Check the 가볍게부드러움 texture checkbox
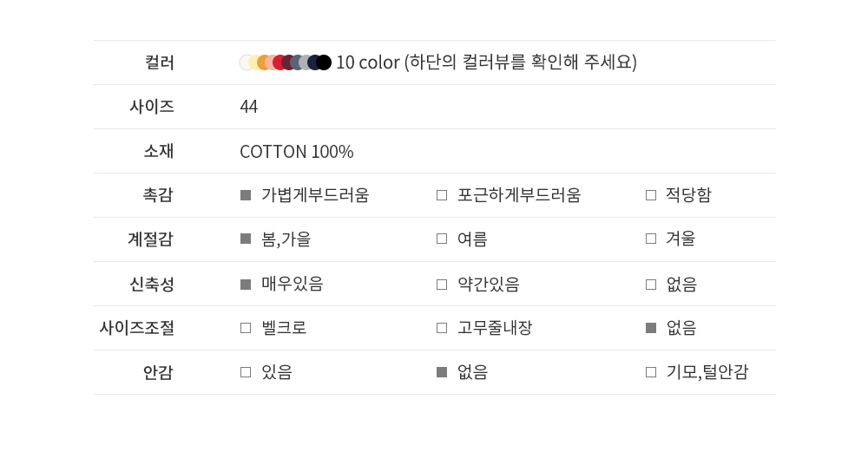The height and width of the screenshot is (465, 868). (246, 195)
